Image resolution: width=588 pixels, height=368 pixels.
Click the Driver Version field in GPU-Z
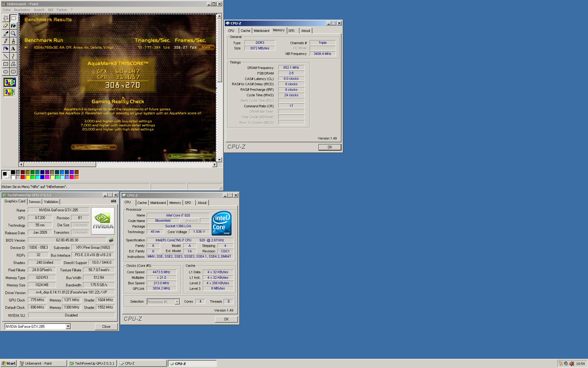coord(71,293)
